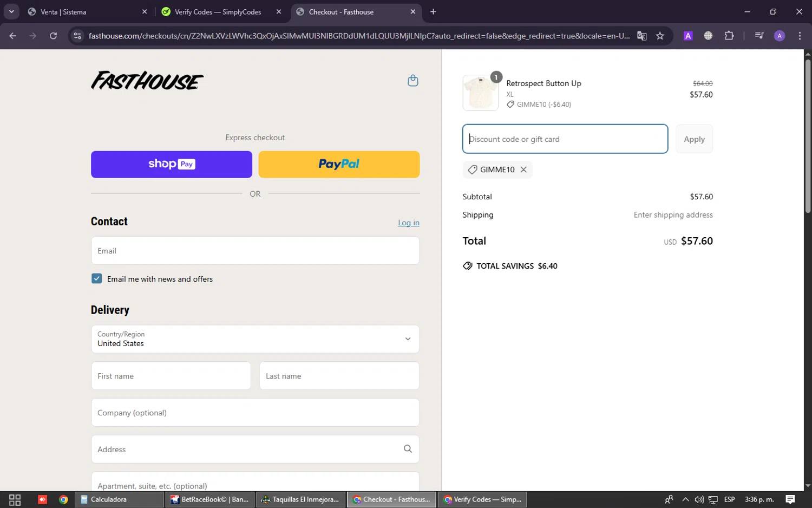Pay with the PayPal button
Screen dimensions: 812x508
click(339, 164)
